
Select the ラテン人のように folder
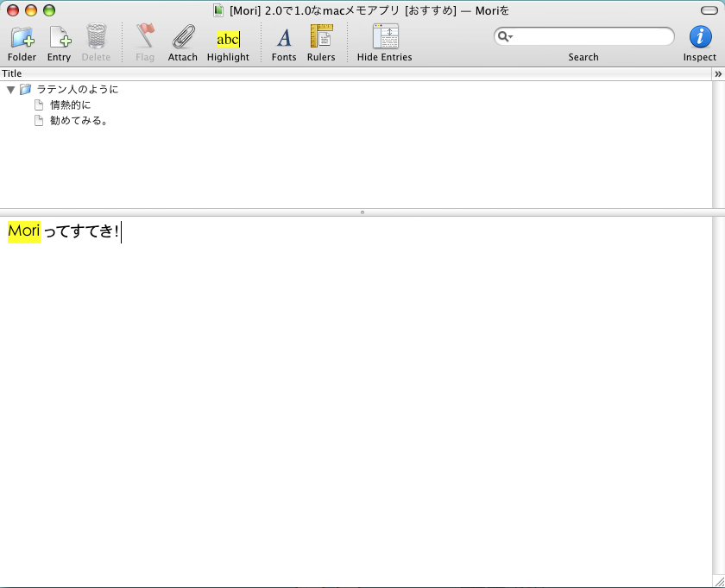coord(77,90)
